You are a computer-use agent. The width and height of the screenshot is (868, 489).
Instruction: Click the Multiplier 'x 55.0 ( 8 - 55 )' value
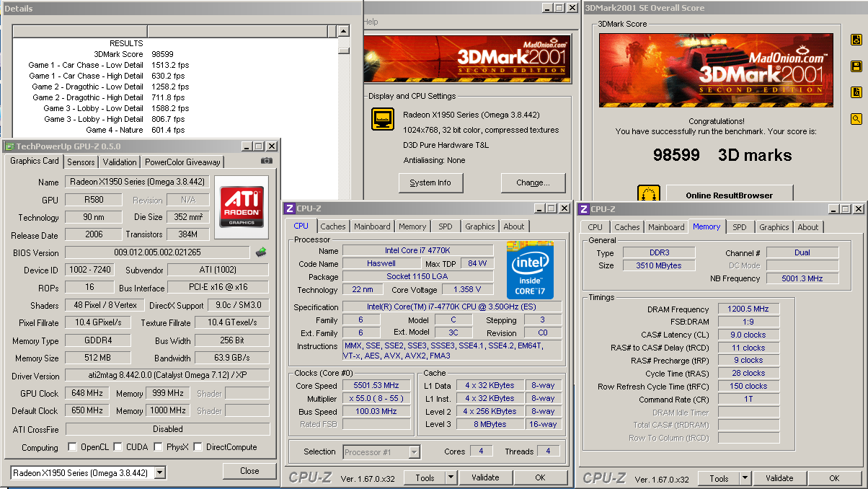coord(377,399)
